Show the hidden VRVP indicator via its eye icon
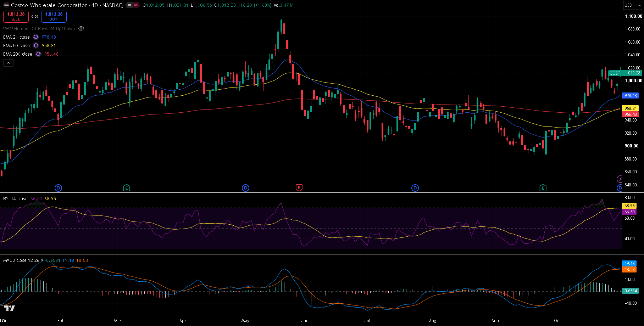This screenshot has height=326, width=644. pos(81,28)
